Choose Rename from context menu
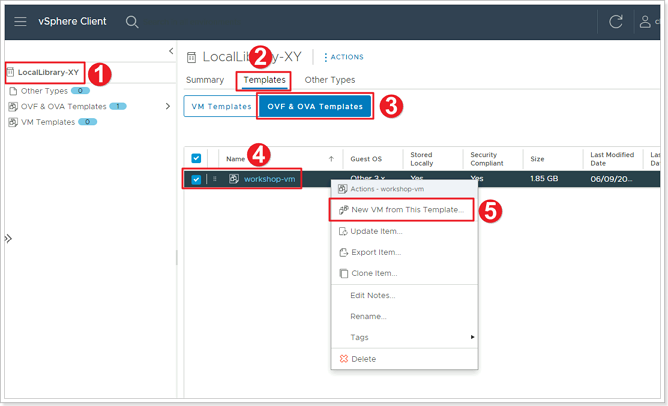 (404, 317)
